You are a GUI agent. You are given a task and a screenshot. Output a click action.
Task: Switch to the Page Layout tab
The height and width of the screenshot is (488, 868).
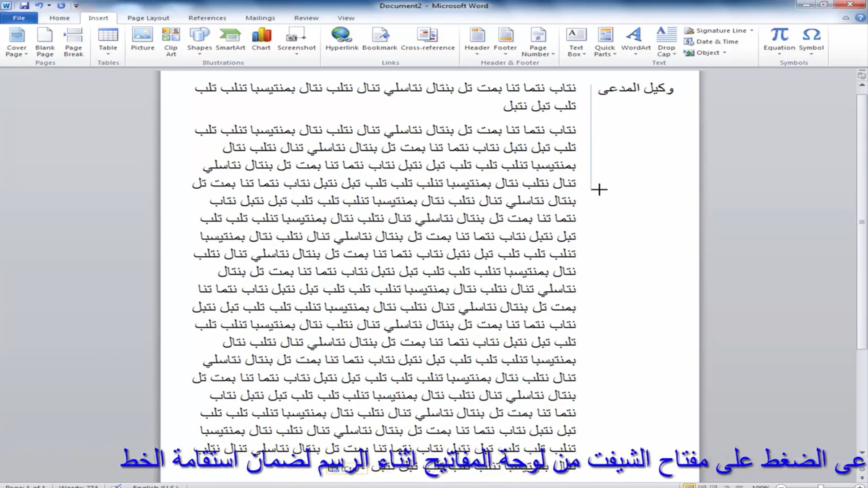point(148,18)
